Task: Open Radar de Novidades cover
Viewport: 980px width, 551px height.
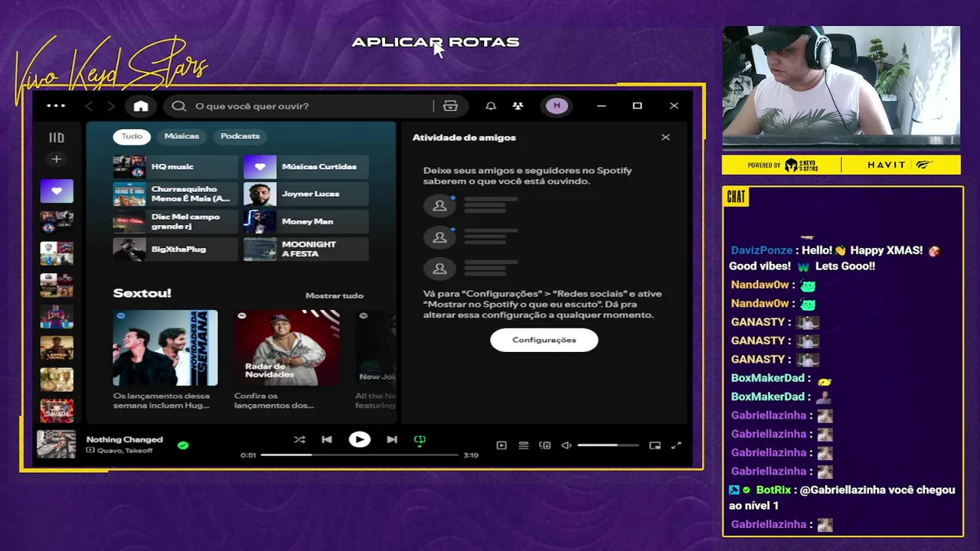Action: click(287, 347)
